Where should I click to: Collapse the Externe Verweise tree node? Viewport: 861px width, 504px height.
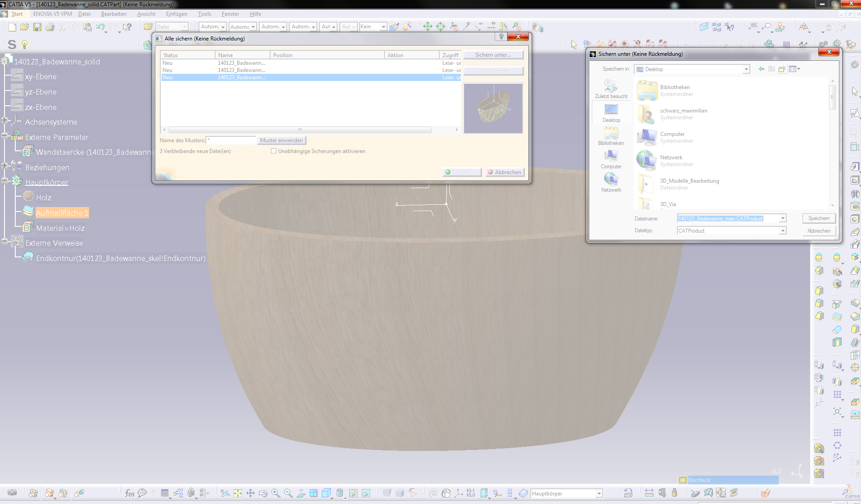(x=4, y=241)
